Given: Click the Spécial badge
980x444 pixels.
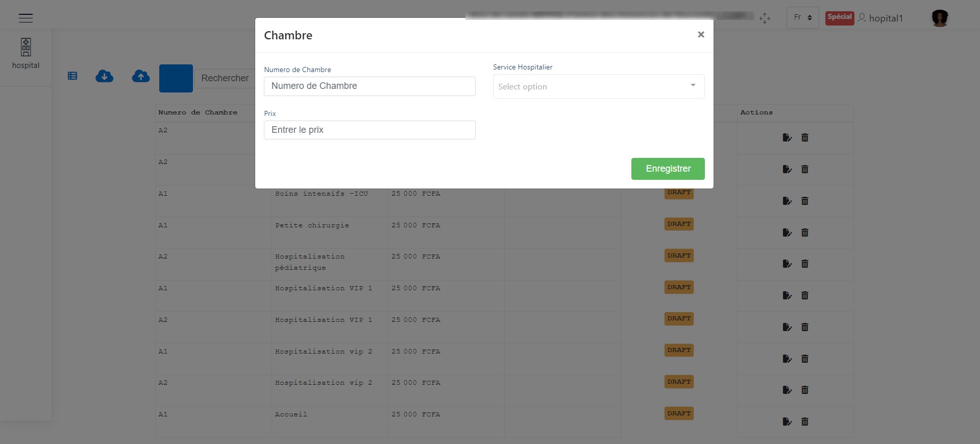Looking at the screenshot, I should 840,17.
